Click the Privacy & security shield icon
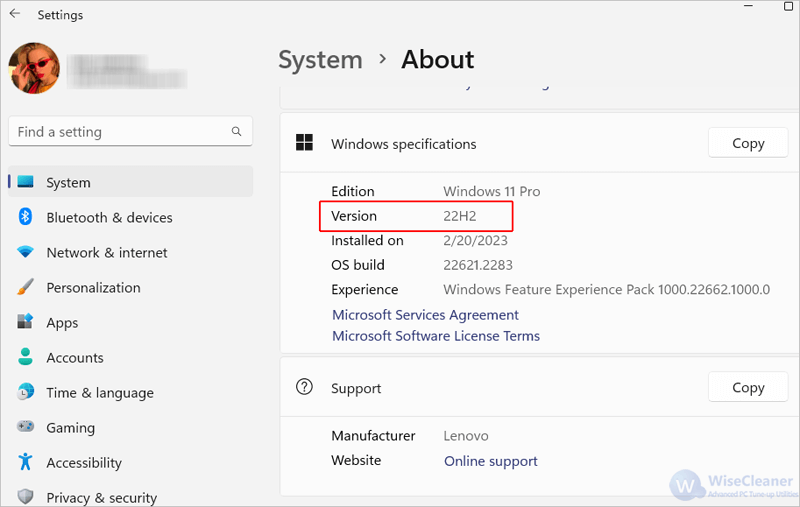This screenshot has width=800, height=507. point(25,496)
